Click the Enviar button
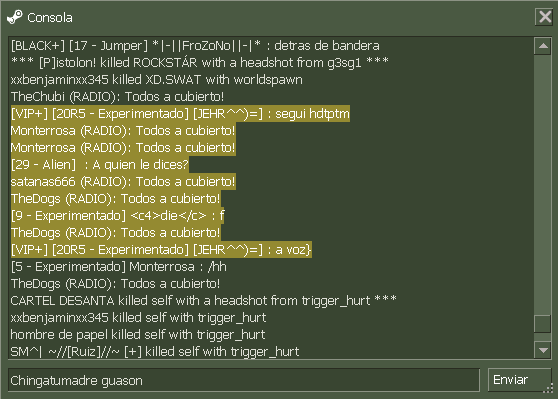 click(x=519, y=380)
